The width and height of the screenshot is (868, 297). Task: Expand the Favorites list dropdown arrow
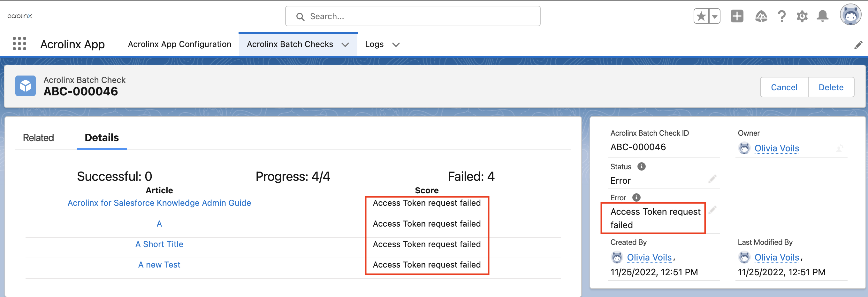(714, 16)
